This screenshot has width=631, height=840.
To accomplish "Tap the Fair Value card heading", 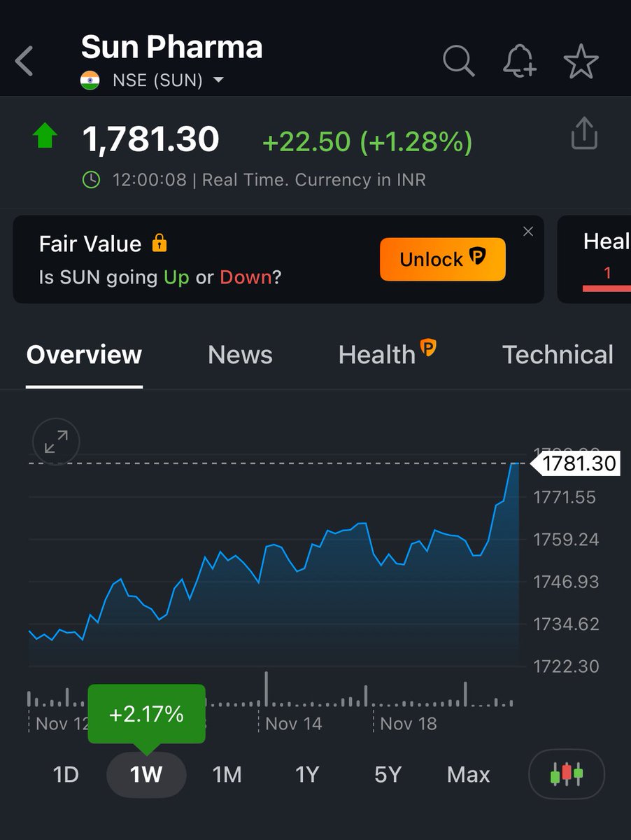I will tap(90, 244).
